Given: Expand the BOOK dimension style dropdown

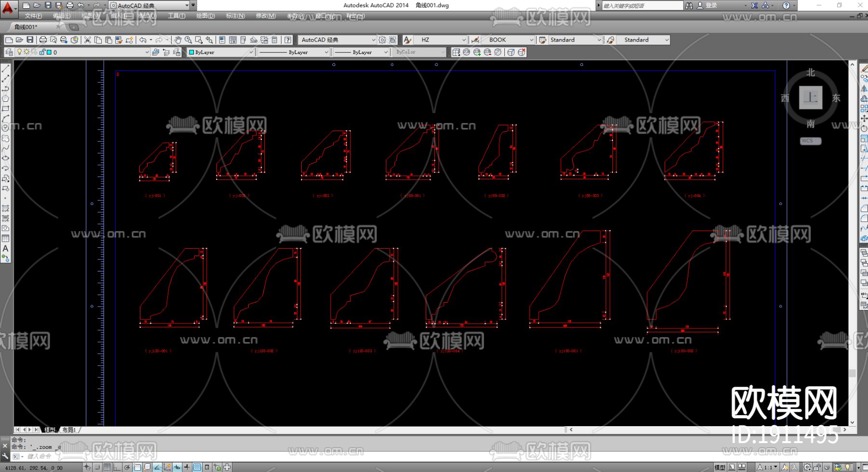Looking at the screenshot, I should point(531,40).
